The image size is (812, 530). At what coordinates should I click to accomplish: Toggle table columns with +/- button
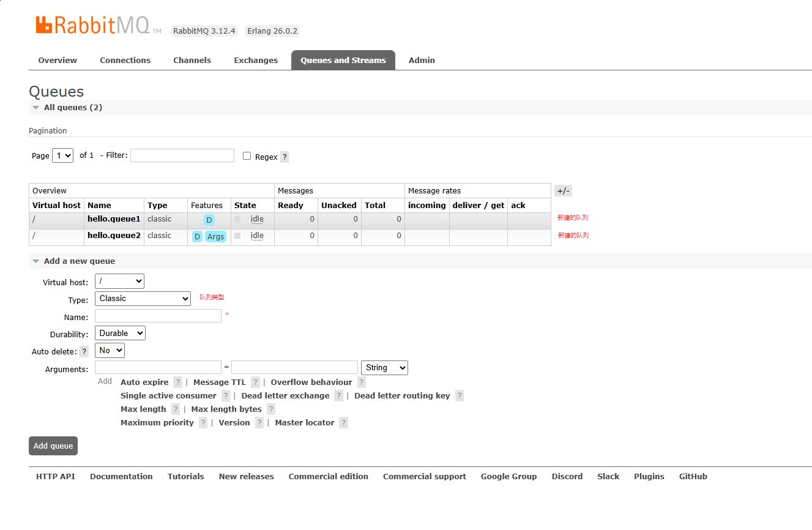click(x=563, y=191)
